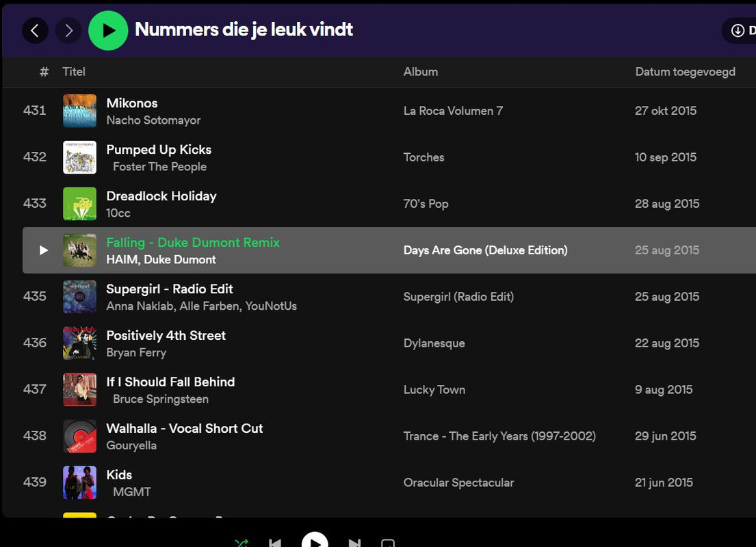
Task: Open album Days Are Gone (Deluxe Edition)
Action: pyautogui.click(x=485, y=250)
